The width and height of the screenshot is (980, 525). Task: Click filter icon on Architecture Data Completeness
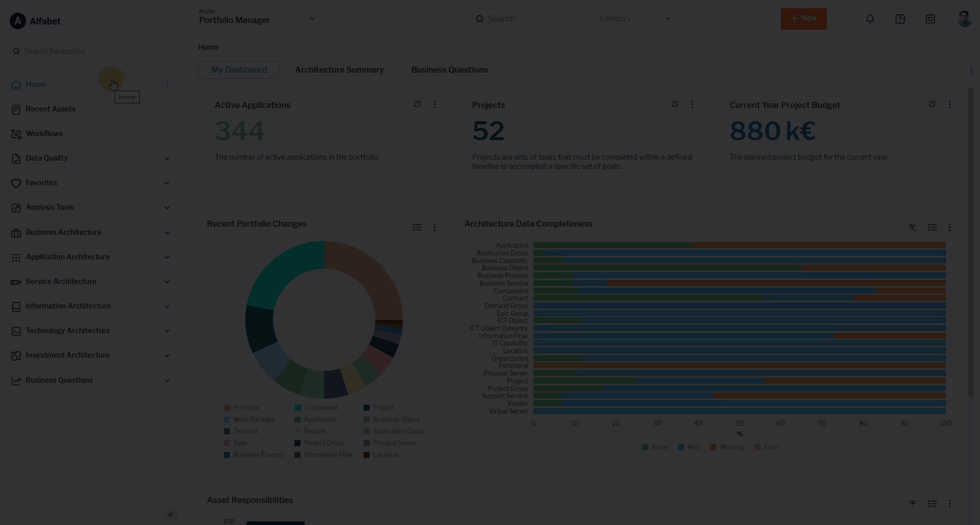click(x=912, y=228)
